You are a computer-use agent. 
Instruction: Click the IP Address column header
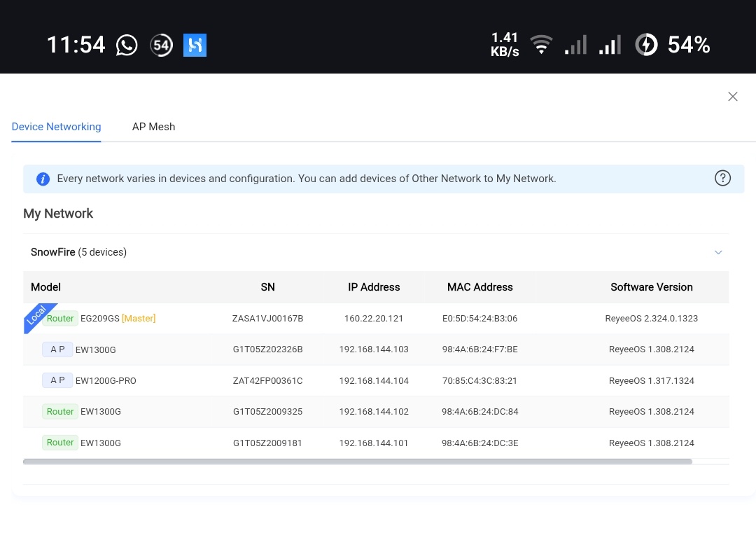[374, 287]
